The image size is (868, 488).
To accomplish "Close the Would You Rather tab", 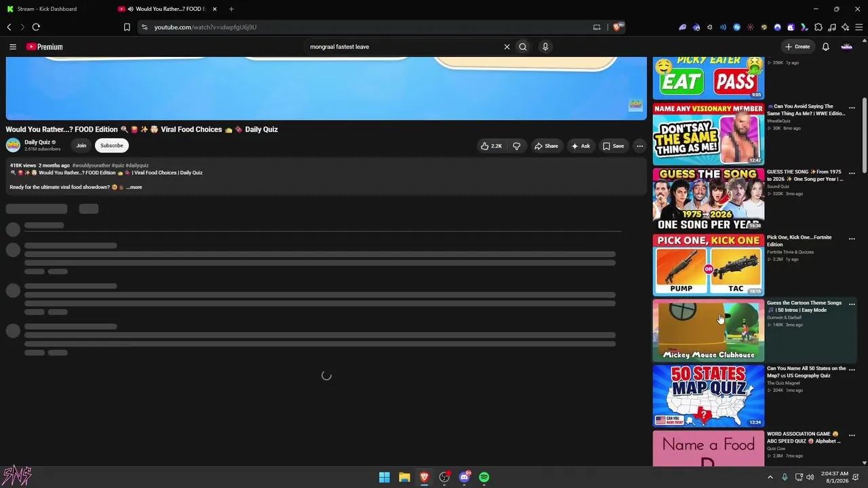I will click(215, 9).
